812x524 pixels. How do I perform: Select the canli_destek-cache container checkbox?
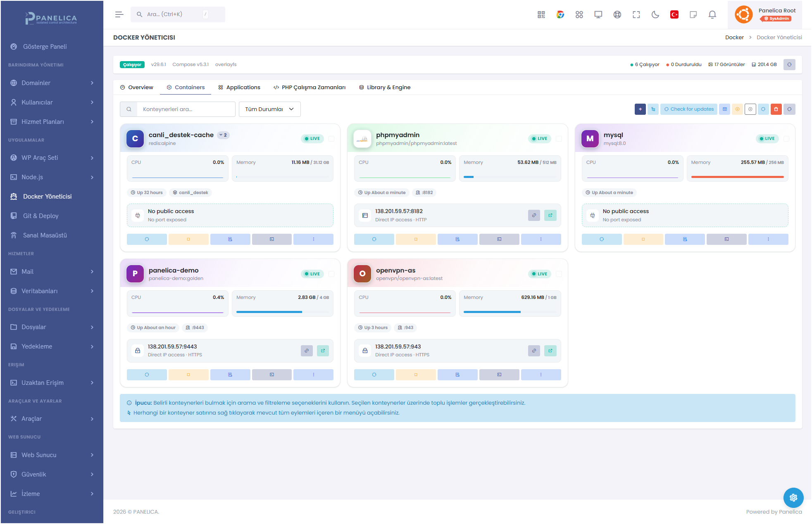331,139
